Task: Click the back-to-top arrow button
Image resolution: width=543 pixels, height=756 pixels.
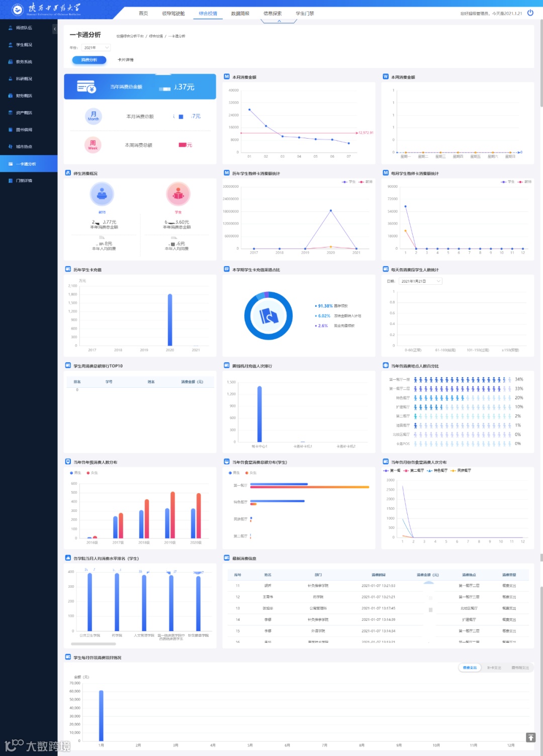Action: [x=530, y=737]
